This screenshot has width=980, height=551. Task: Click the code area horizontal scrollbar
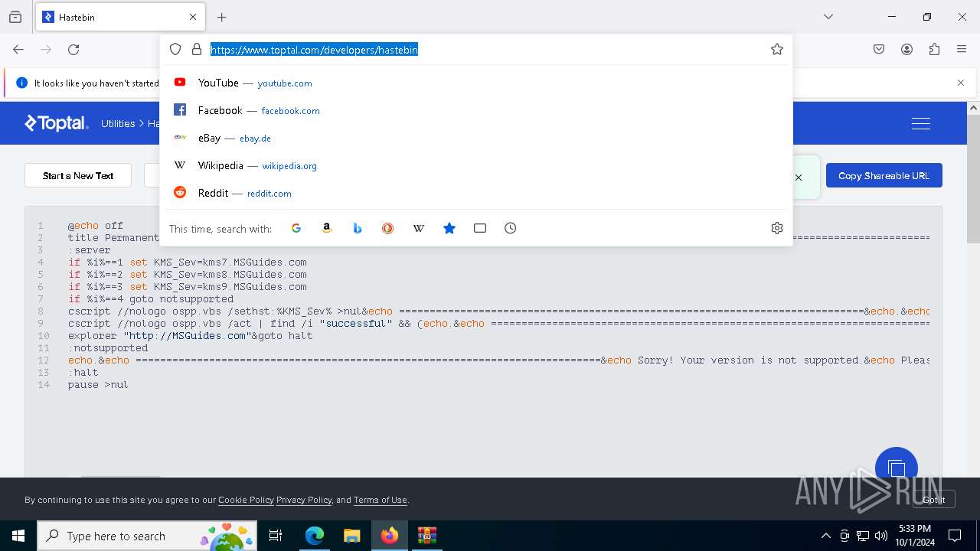[121, 477]
